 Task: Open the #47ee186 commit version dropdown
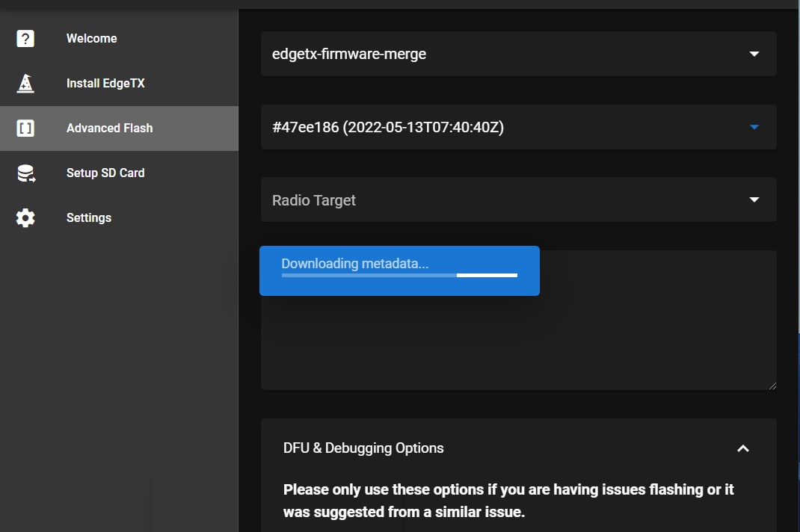tap(518, 127)
